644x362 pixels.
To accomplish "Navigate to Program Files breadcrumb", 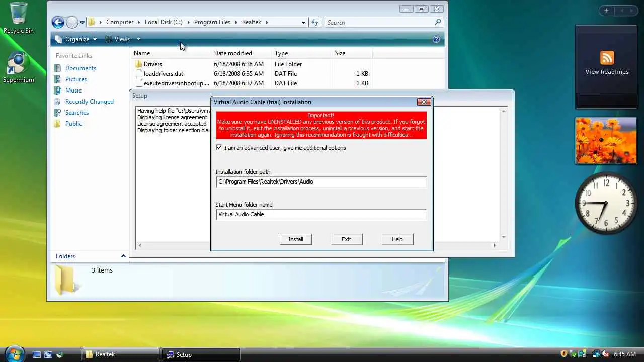I will pyautogui.click(x=212, y=22).
